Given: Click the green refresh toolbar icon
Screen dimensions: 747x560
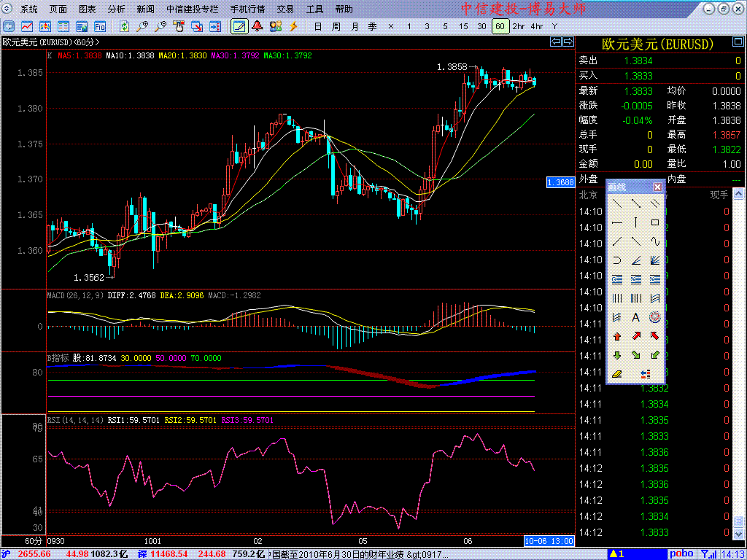Looking at the screenshot, I should coord(124,26).
